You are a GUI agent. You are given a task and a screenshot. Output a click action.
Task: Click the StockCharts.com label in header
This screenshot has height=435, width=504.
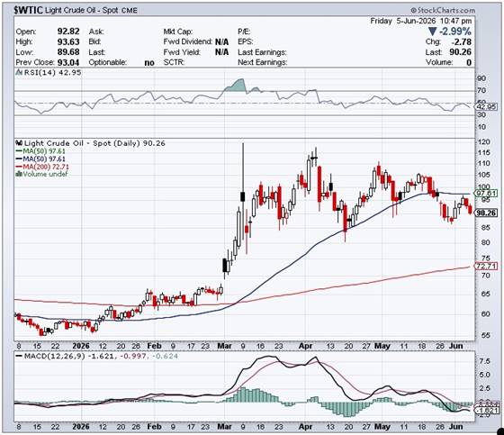tap(443, 10)
